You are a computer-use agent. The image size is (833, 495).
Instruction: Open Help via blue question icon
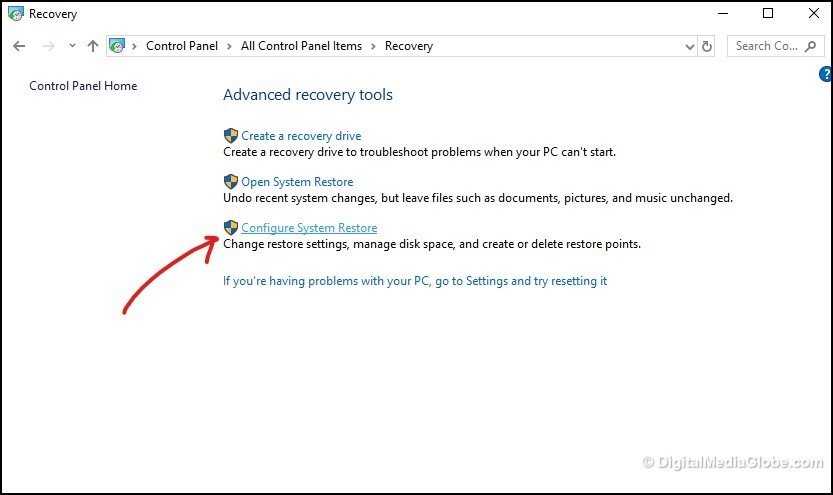point(826,74)
